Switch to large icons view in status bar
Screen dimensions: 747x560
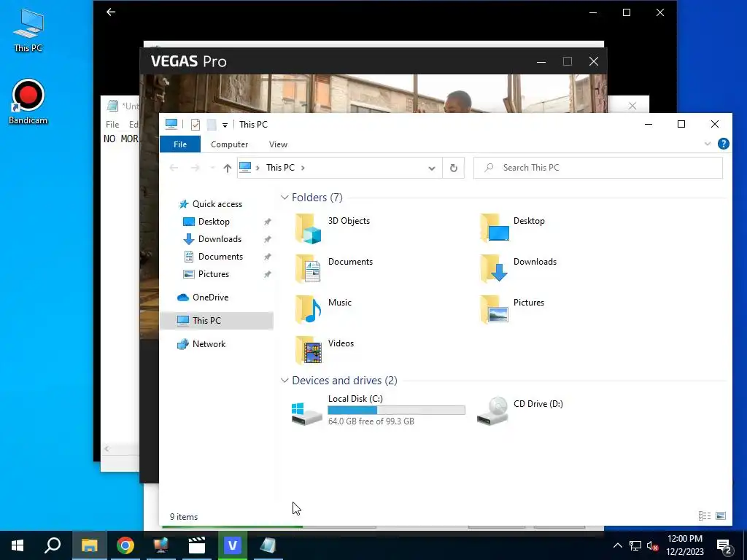point(721,516)
